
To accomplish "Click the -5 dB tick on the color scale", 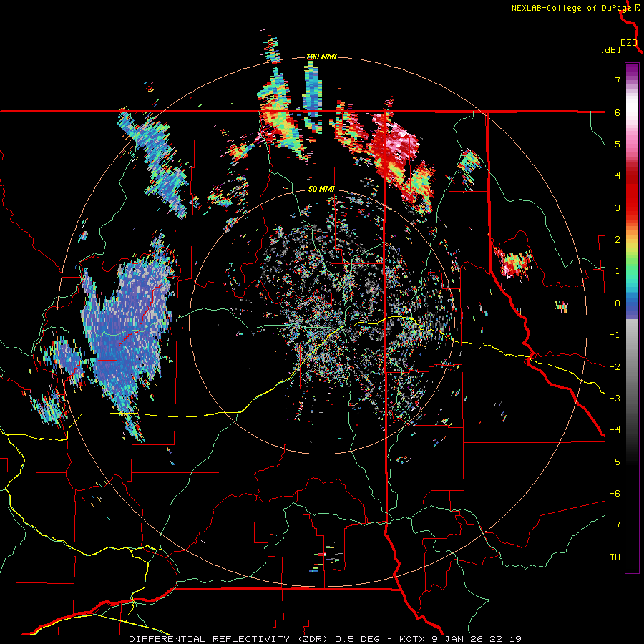I will [x=615, y=462].
